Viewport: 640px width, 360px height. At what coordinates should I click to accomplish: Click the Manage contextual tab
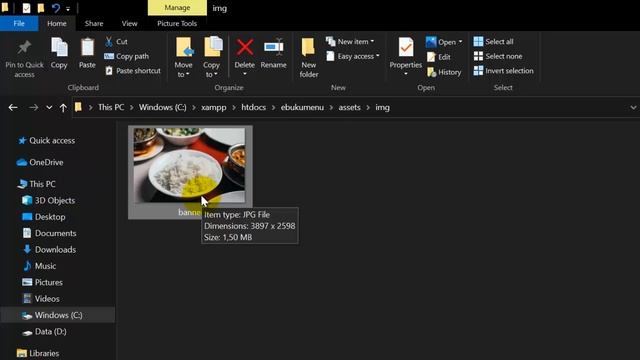click(177, 8)
